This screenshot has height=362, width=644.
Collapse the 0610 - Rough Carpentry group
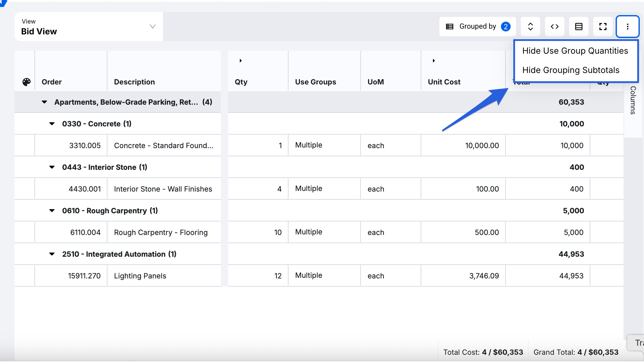coord(52,211)
